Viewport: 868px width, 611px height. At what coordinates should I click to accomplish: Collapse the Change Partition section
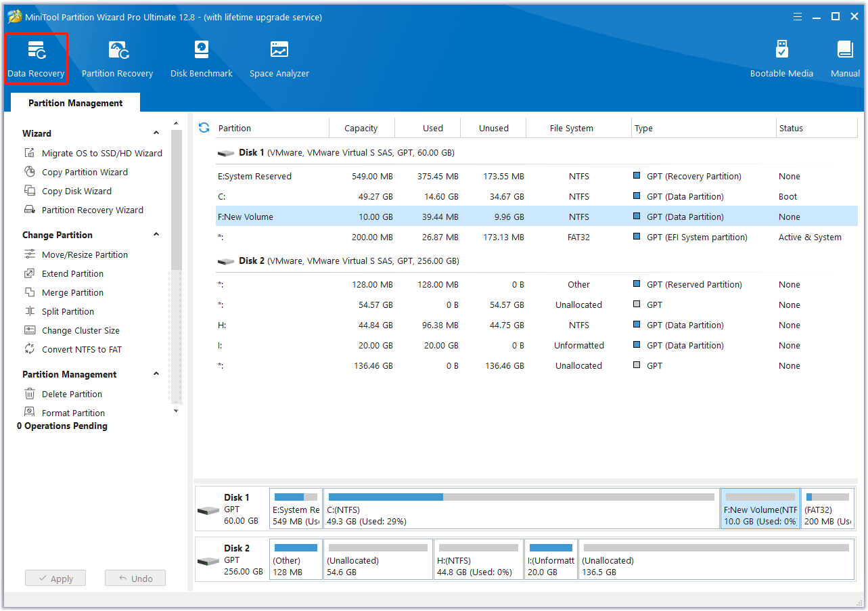tap(156, 235)
